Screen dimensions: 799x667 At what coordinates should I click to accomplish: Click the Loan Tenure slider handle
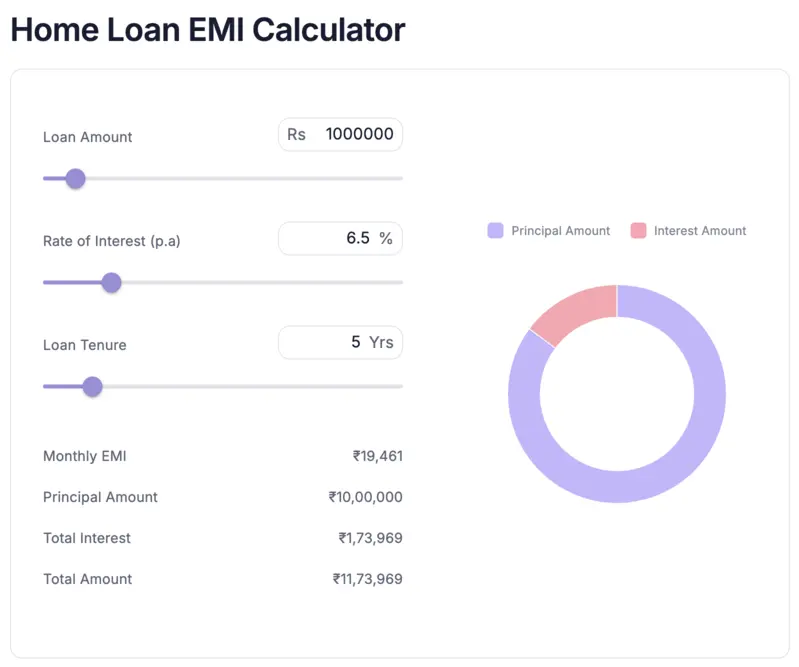(92, 386)
